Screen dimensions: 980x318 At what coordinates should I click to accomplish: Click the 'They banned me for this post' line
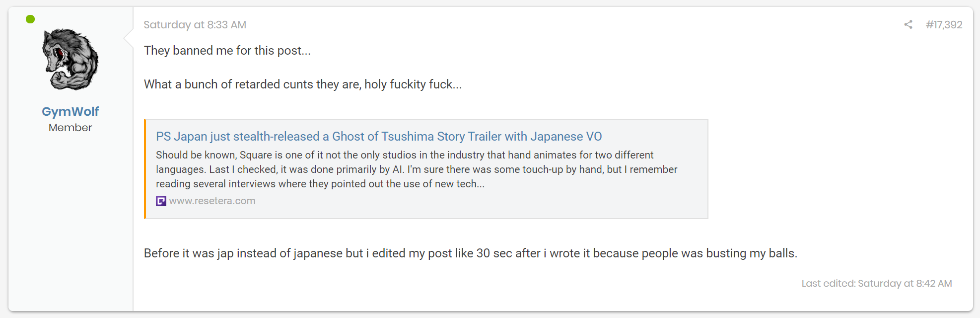227,51
